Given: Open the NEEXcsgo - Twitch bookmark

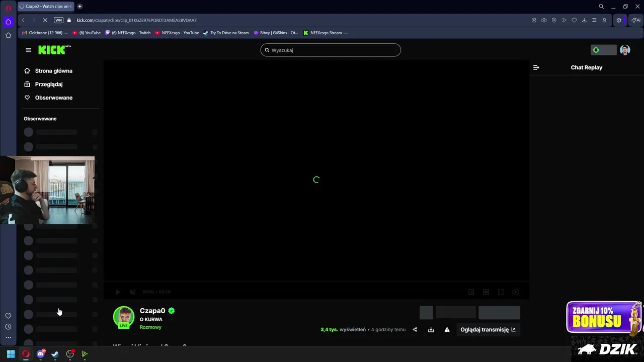Looking at the screenshot, I should (128, 33).
